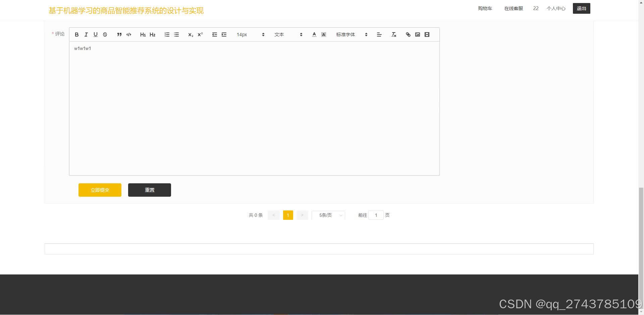This screenshot has height=315, width=644.
Task: Toggle underline formatting
Action: 96,35
